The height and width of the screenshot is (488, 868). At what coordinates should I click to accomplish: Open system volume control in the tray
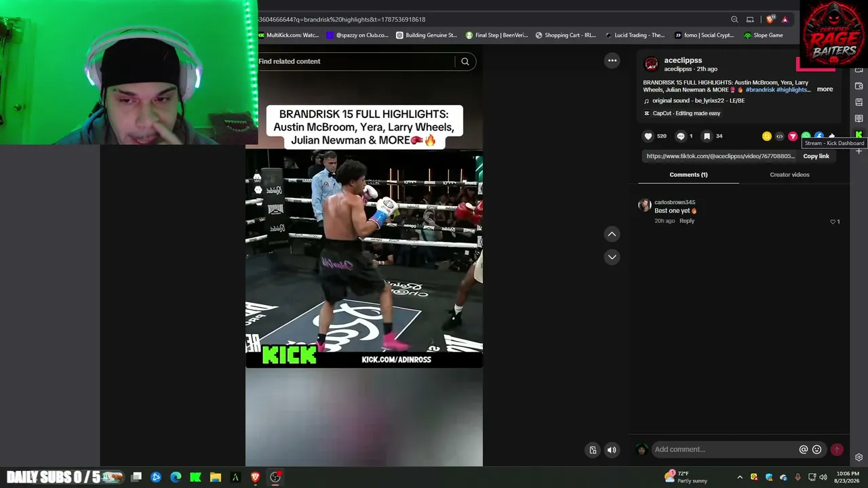823,477
